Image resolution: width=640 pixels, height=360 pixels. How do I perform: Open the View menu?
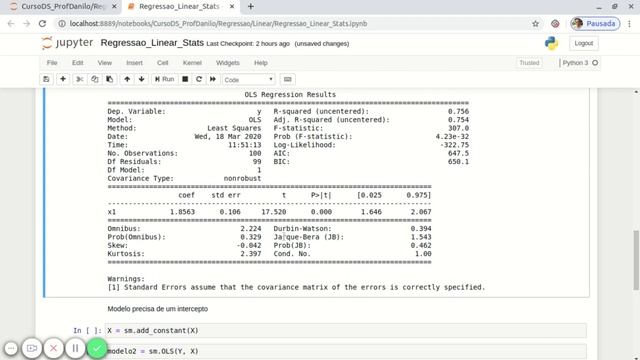pyautogui.click(x=104, y=63)
